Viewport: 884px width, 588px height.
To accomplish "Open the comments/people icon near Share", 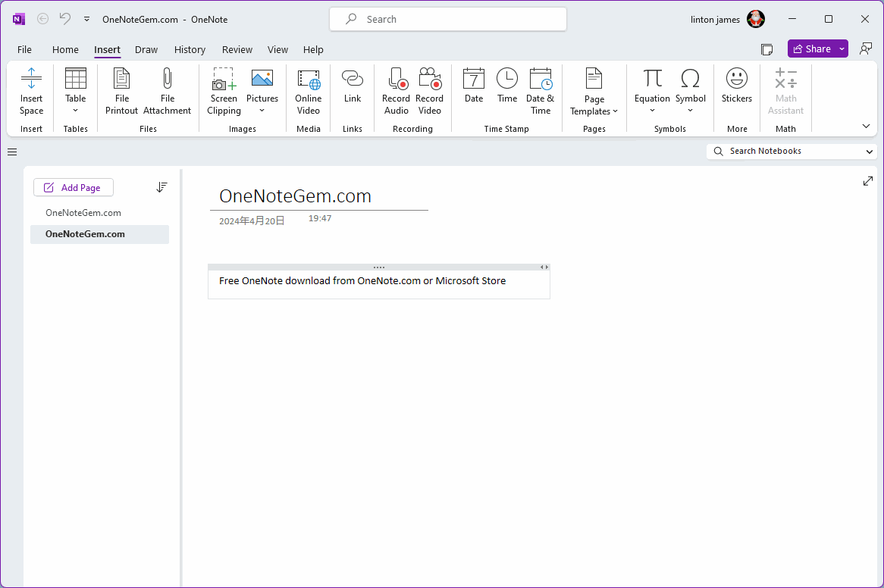I will 865,49.
